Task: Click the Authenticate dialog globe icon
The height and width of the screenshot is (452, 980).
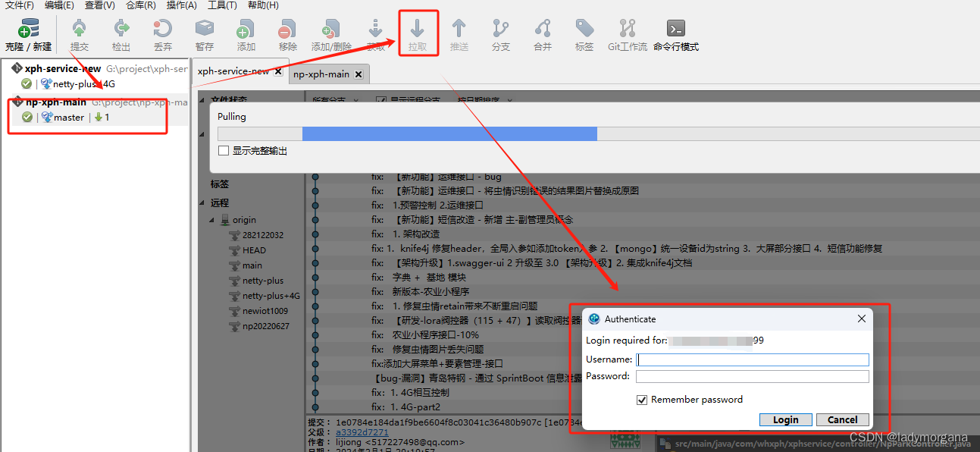Action: (x=594, y=319)
